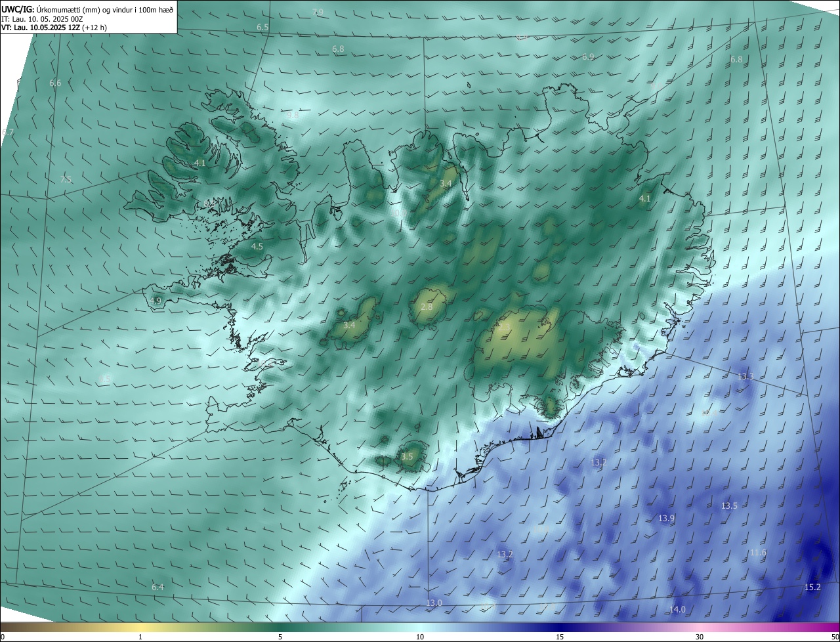The width and height of the screenshot is (840, 642).
Task: Select the 15.2 value label
Action: click(812, 587)
